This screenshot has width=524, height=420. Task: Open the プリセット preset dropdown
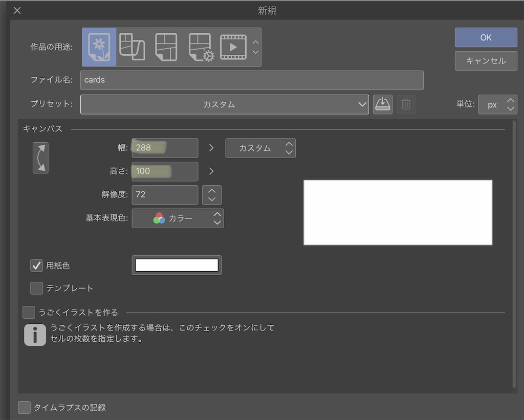[225, 104]
